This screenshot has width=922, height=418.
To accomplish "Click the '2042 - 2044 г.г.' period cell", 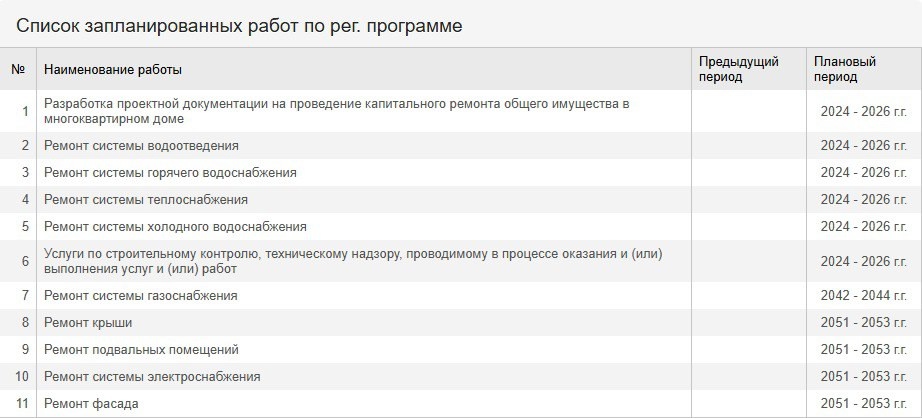I will coord(864,296).
